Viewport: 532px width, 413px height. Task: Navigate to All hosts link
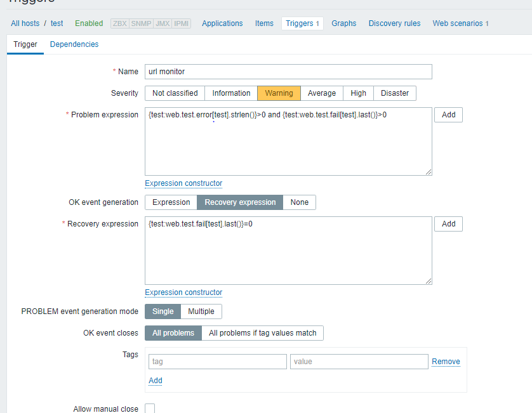coord(25,23)
